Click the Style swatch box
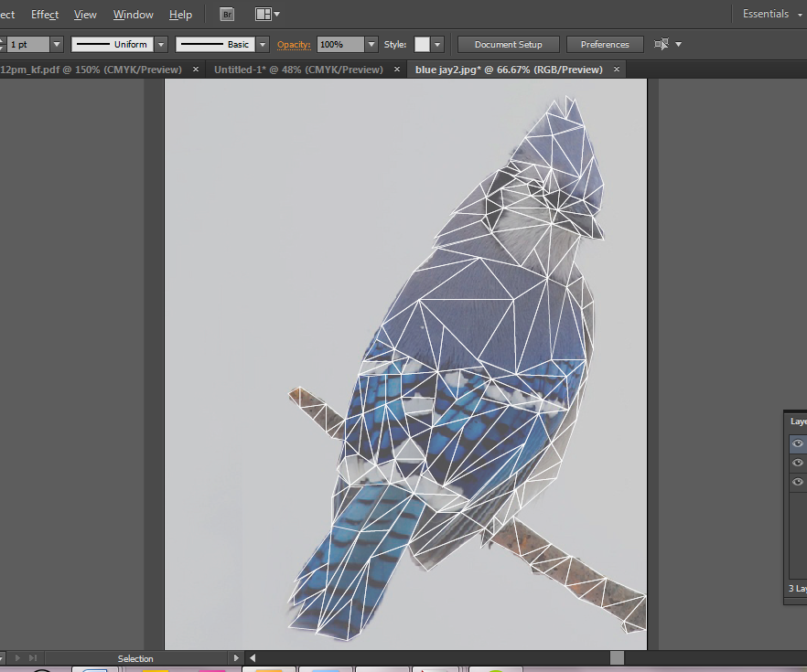The width and height of the screenshot is (807, 672). (x=422, y=44)
